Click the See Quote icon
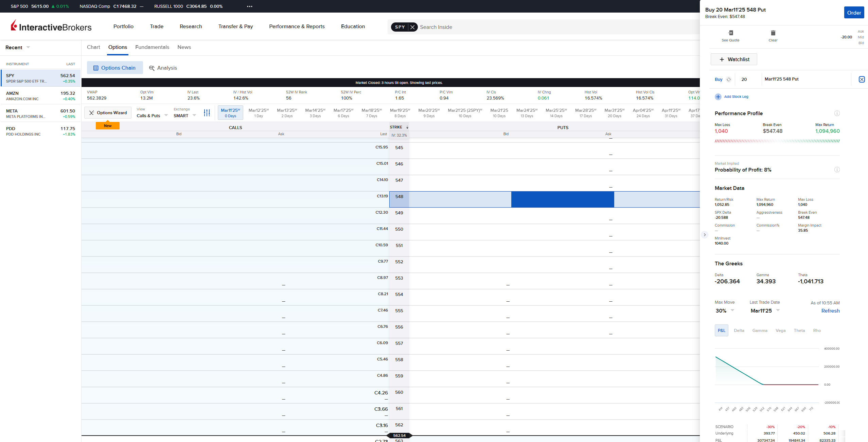This screenshot has width=868, height=442. pos(730,33)
